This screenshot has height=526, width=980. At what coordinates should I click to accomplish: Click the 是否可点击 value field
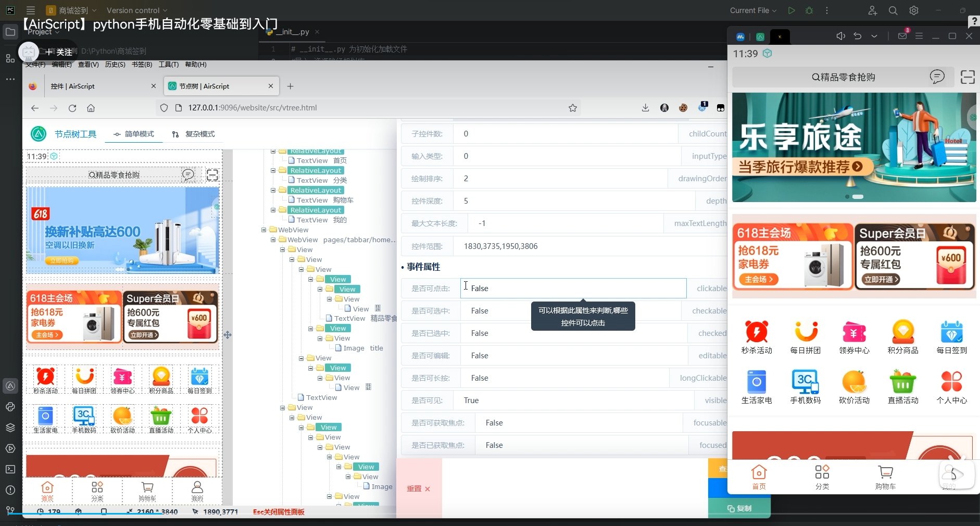pyautogui.click(x=573, y=288)
